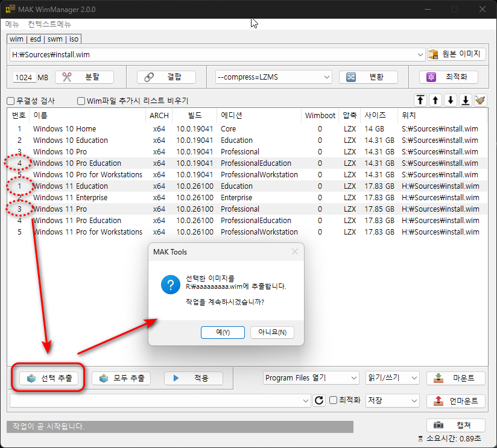Sort by the ARCH column header
The image size is (497, 448).
click(x=159, y=115)
